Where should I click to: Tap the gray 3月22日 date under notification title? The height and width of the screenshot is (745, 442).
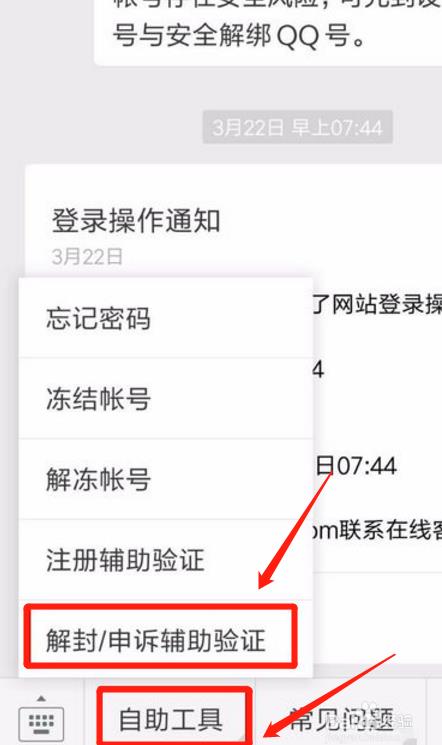(87, 257)
